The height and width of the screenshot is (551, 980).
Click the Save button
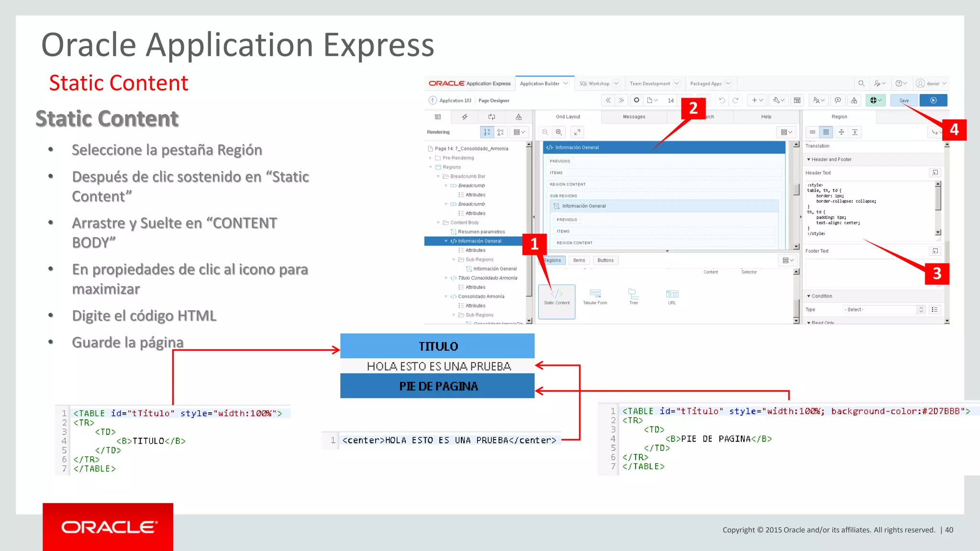tap(904, 100)
